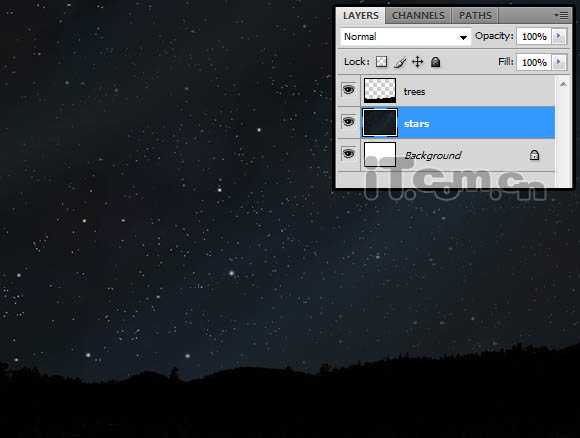This screenshot has height=438, width=580.
Task: Click the layers list scrollbar up arrow
Action: (563, 84)
